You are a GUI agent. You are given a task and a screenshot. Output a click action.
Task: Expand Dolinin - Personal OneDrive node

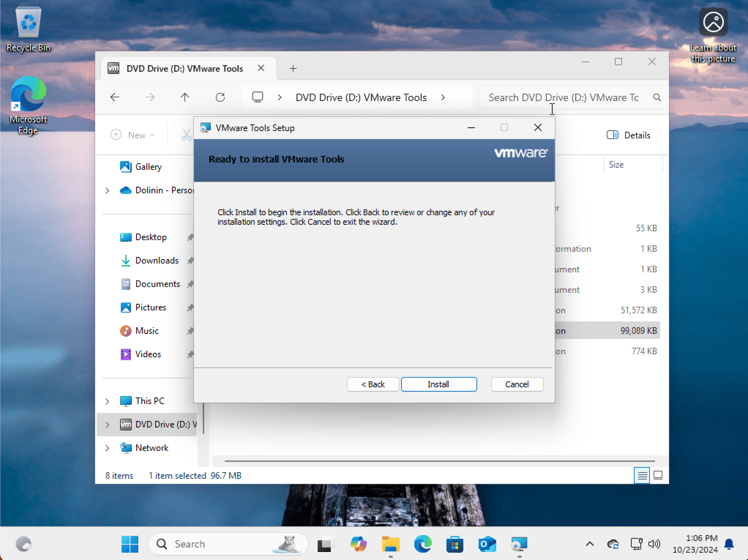107,190
